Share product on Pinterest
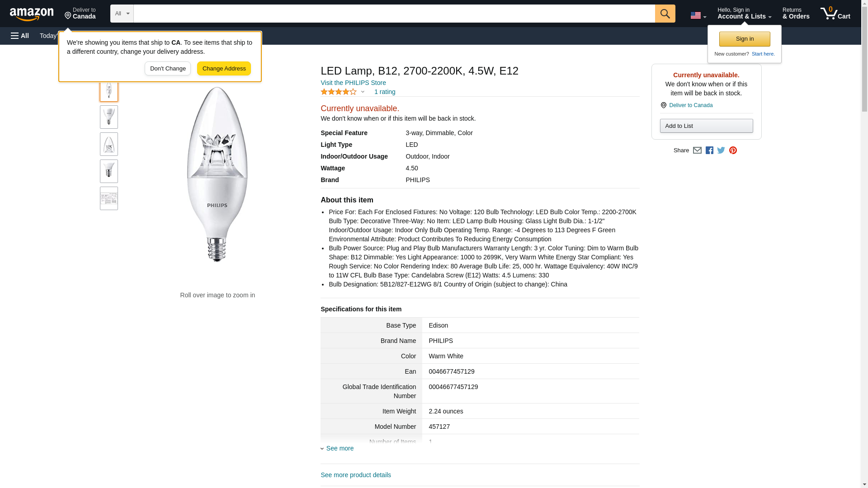This screenshot has width=868, height=488. (733, 150)
